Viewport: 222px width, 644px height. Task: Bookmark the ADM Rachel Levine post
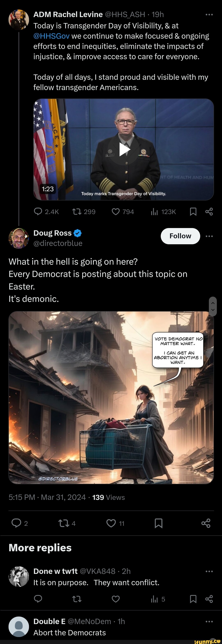point(193,212)
